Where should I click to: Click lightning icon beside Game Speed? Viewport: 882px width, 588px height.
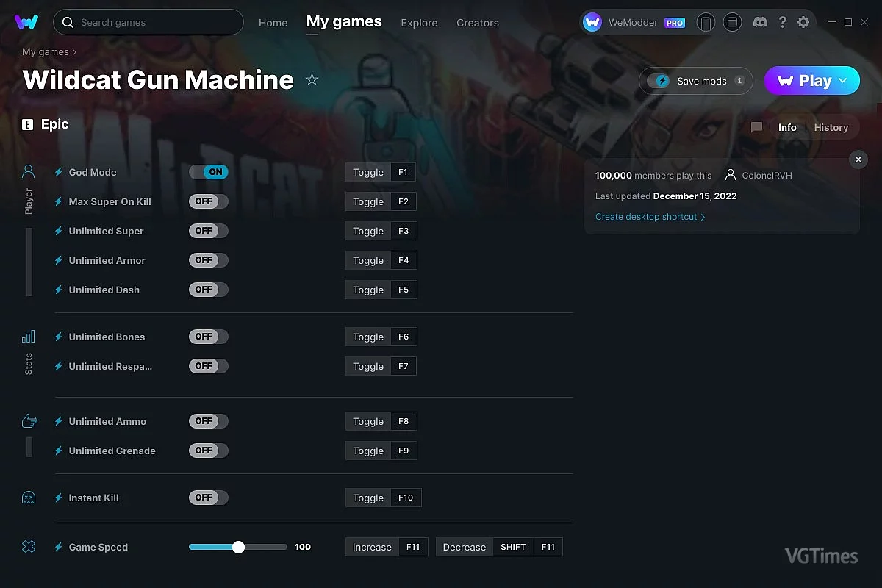59,547
